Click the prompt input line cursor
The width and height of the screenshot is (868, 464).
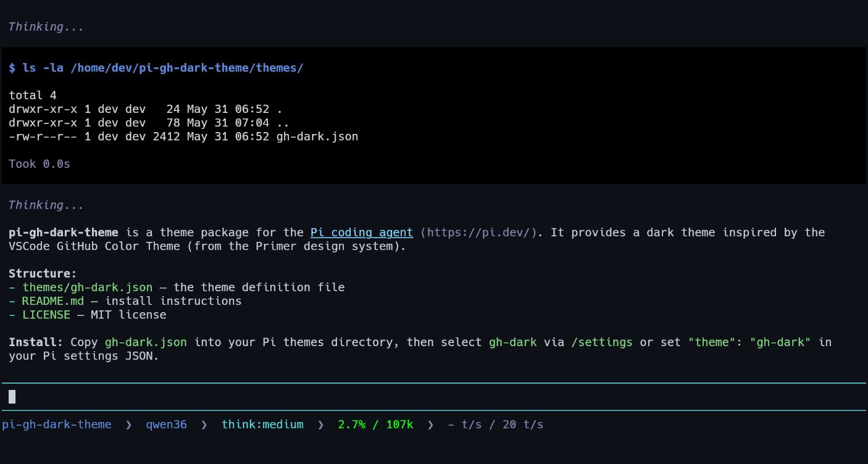point(12,397)
